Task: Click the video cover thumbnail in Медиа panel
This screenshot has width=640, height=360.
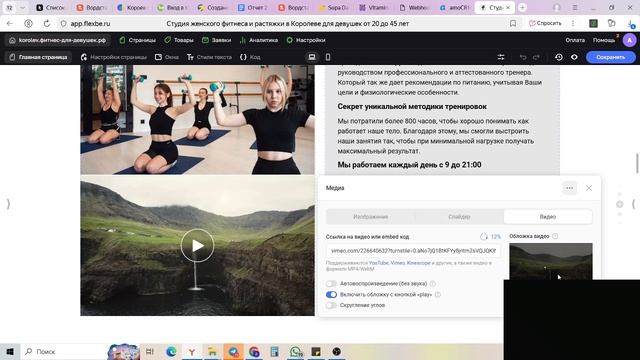Action: 551,261
